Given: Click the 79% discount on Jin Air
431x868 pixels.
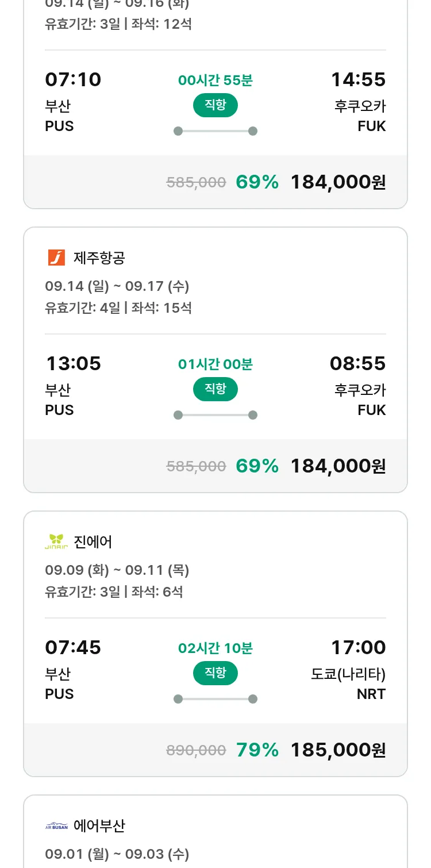Looking at the screenshot, I should pos(257,750).
